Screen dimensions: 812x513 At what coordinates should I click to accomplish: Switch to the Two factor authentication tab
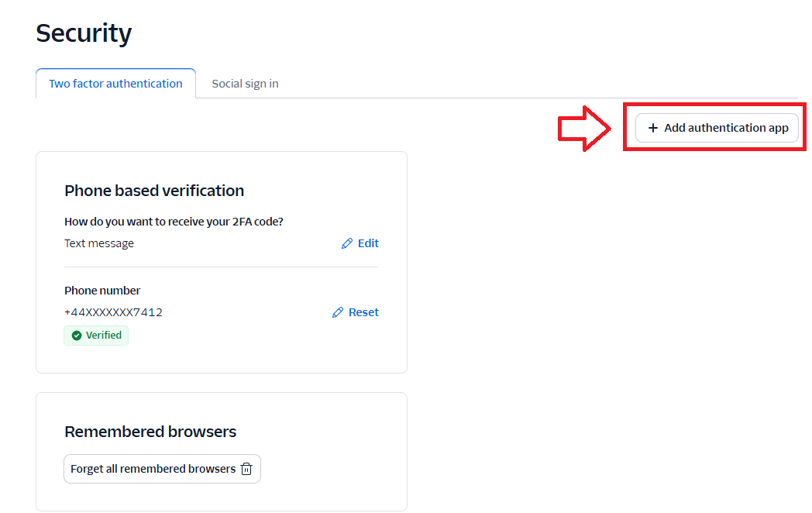(x=115, y=84)
